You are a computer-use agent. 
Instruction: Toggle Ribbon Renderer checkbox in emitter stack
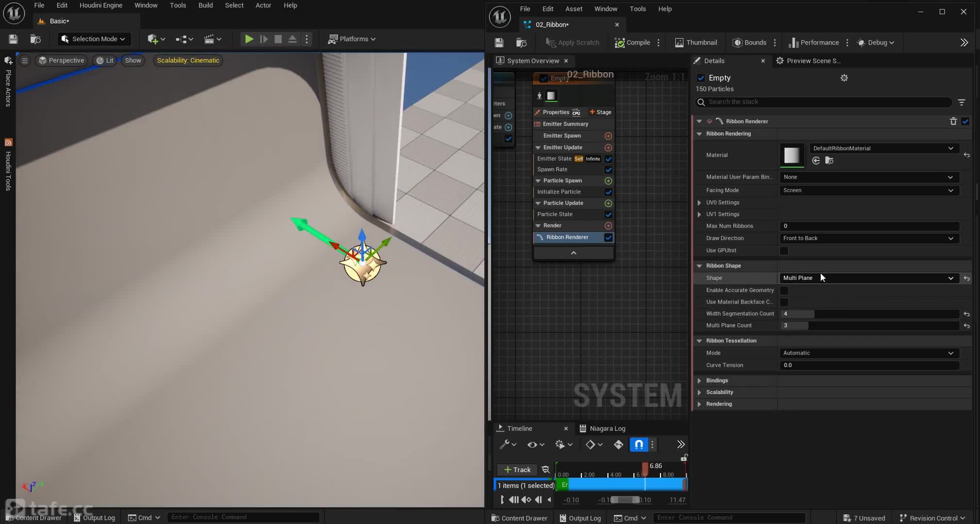pyautogui.click(x=608, y=238)
